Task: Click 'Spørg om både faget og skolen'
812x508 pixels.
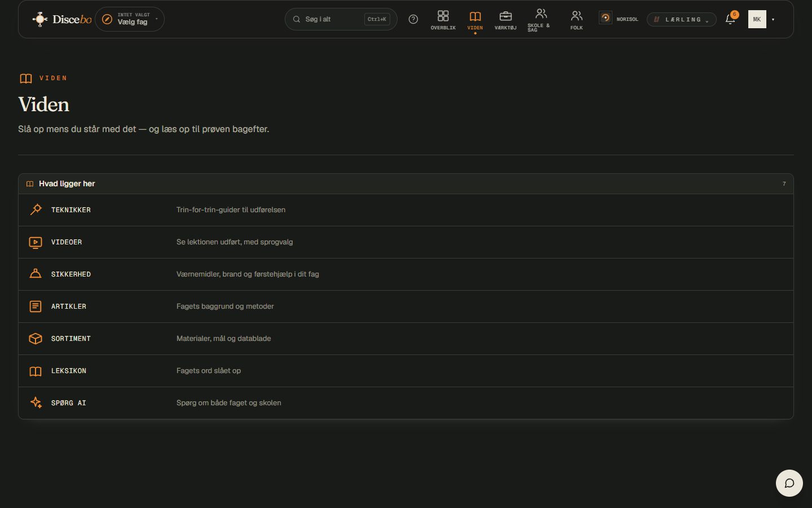Action: click(x=228, y=403)
